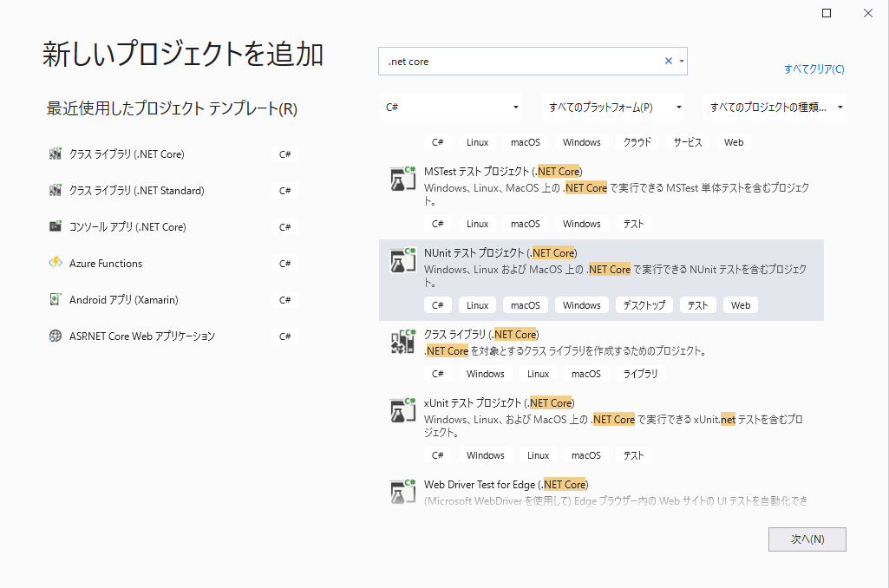Click the 次へ(N) button
889x588 pixels.
click(x=807, y=539)
